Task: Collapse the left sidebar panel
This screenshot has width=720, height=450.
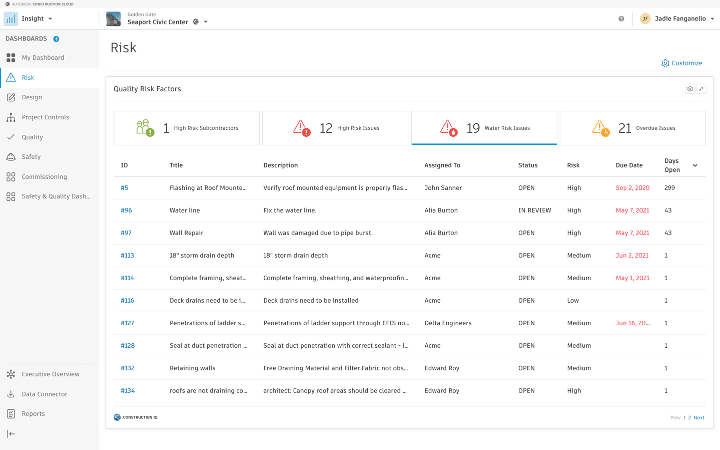Action: [11, 433]
